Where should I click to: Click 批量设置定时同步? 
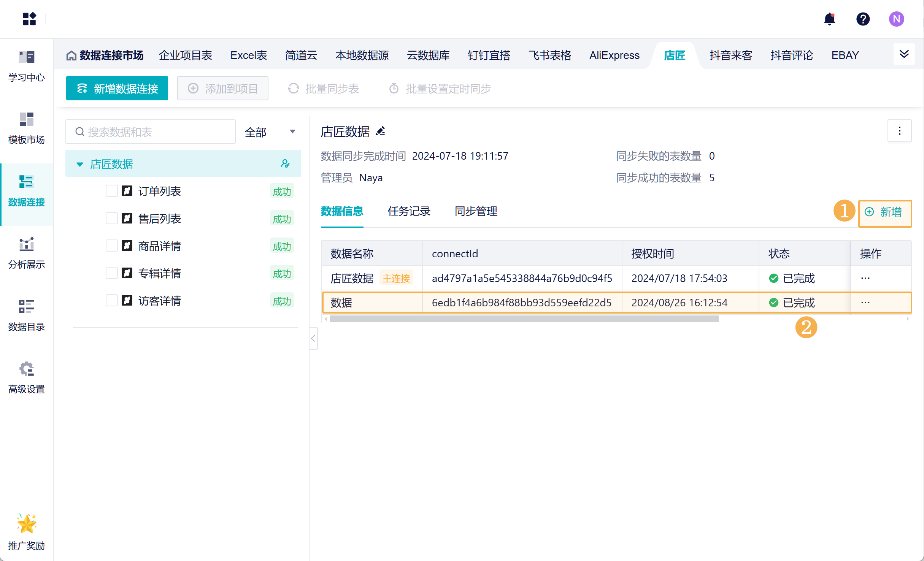[x=440, y=89]
